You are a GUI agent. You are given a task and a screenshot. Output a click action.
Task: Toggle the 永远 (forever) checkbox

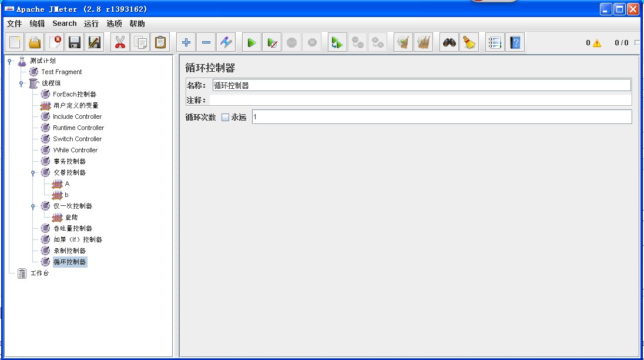coord(225,118)
